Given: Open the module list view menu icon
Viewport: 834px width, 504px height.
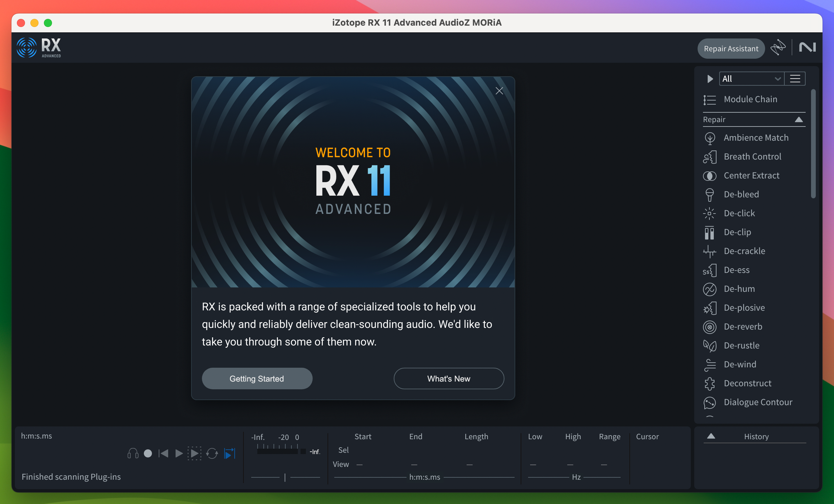Looking at the screenshot, I should 795,79.
